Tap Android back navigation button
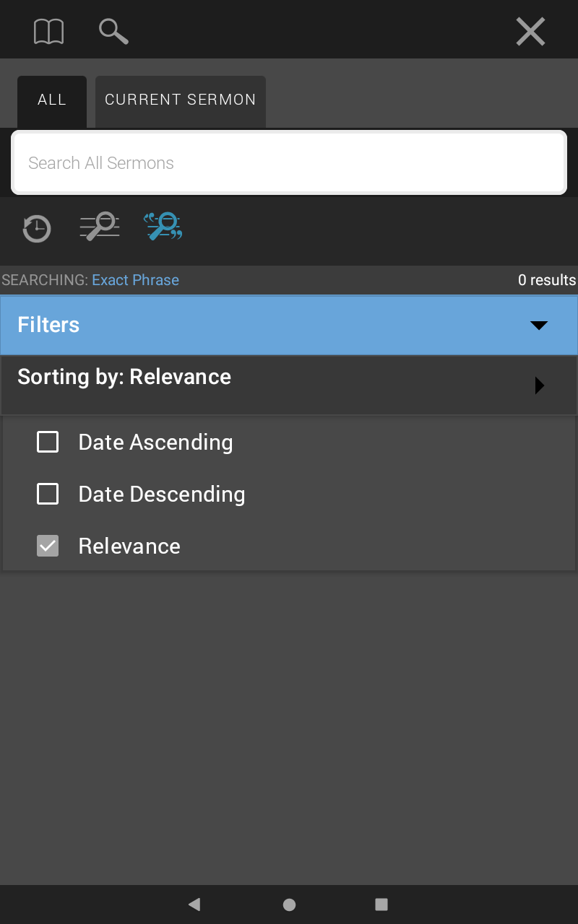The image size is (578, 924). click(x=194, y=904)
